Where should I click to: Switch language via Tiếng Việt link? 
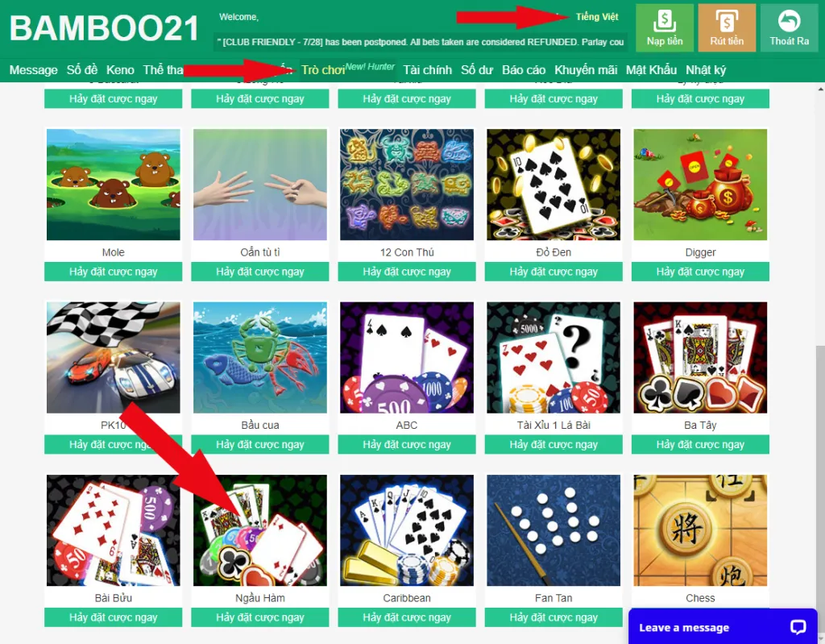[x=597, y=17]
